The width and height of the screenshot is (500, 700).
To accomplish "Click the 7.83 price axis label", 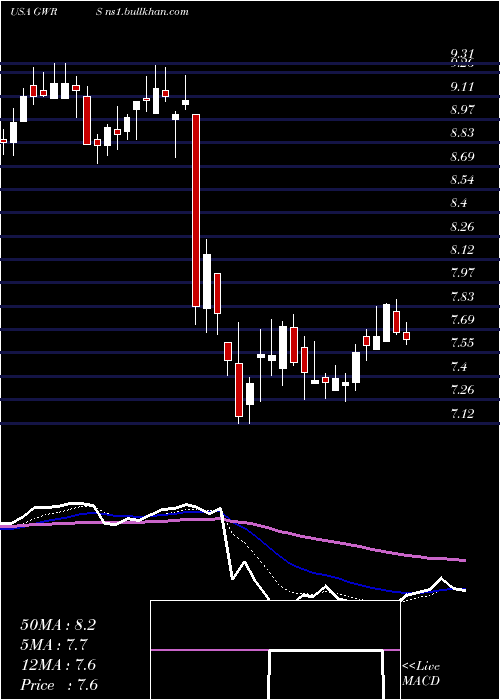I will coord(462,296).
